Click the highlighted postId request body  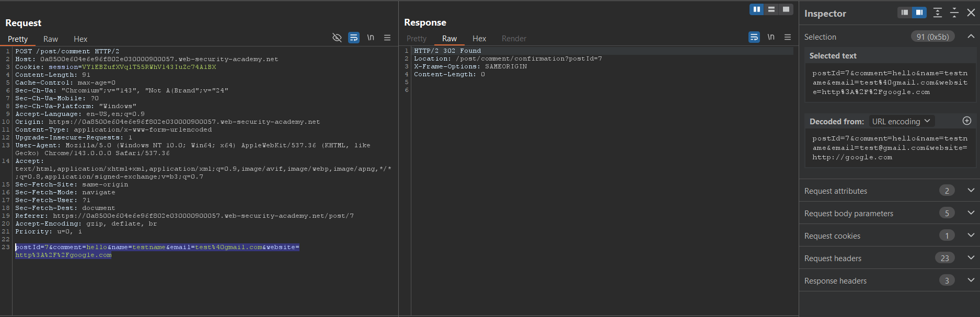click(x=157, y=251)
